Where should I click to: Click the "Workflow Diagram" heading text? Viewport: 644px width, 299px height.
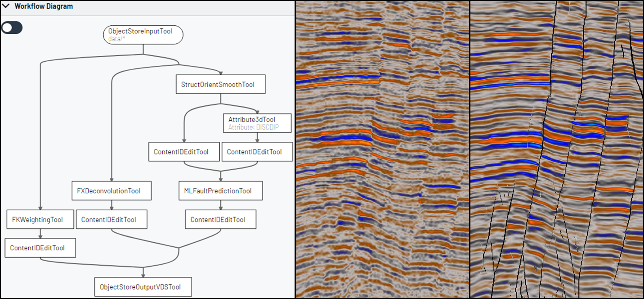(44, 6)
